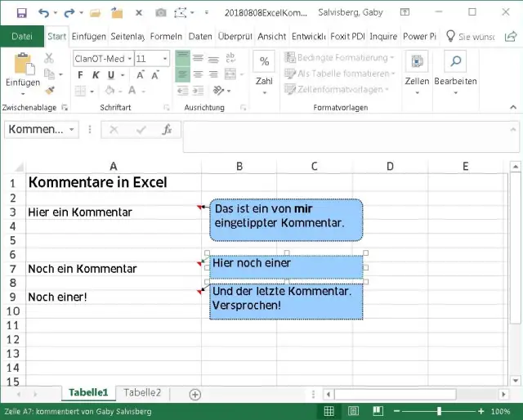The image size is (523, 420).
Task: Click the zoom slider handle in the status bar
Action: point(439,411)
